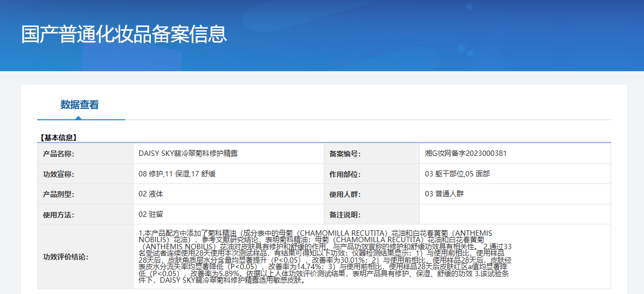
Task: Select the value 08 修护,11 保湿,17 舒缓
Action: 177,174
